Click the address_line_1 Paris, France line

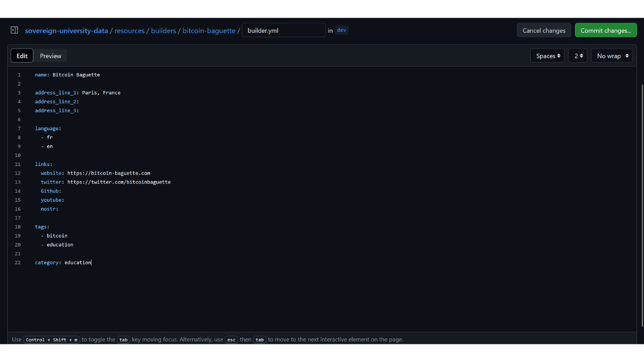click(x=77, y=93)
